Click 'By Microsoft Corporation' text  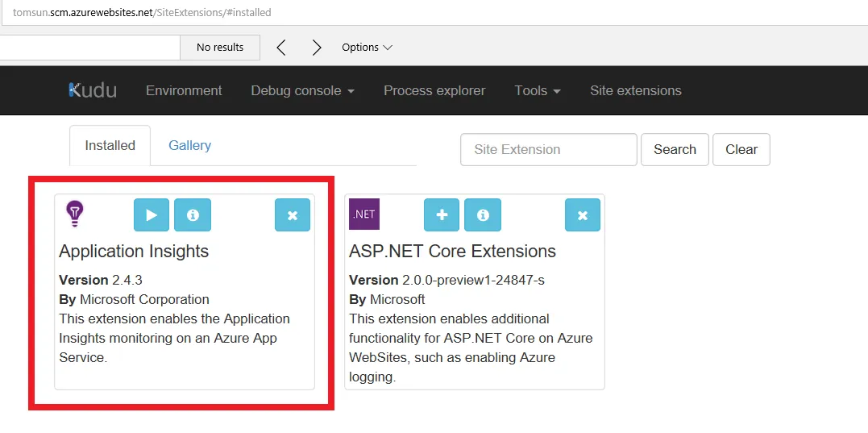point(134,300)
